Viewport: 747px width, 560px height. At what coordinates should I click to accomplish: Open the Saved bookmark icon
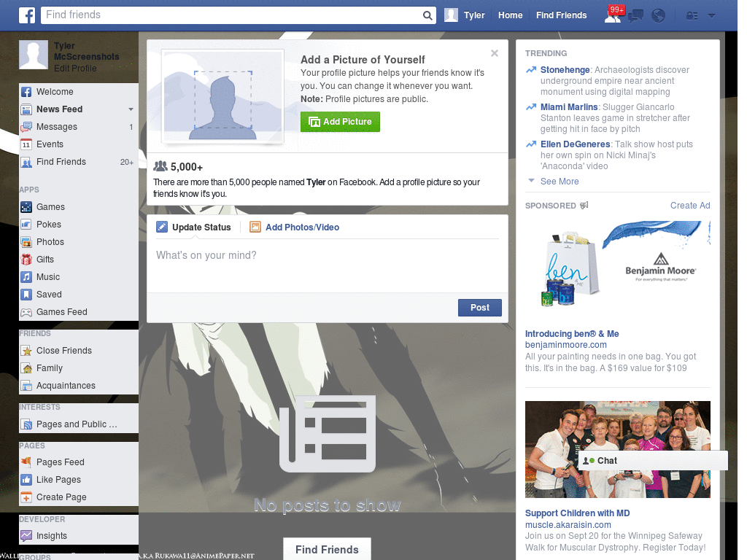[26, 295]
